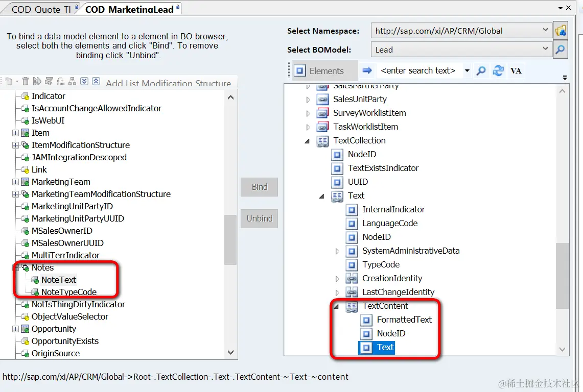
Task: Select InternalIndicator element
Action: tap(393, 210)
